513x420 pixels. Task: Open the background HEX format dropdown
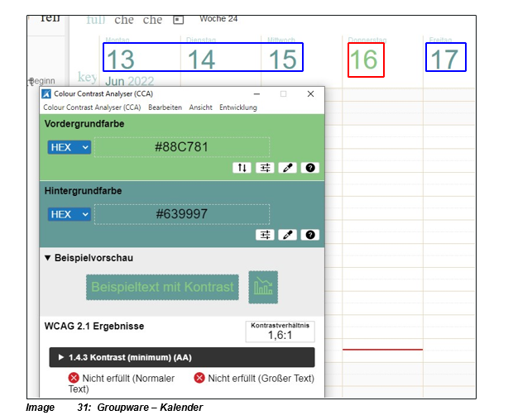pos(70,214)
